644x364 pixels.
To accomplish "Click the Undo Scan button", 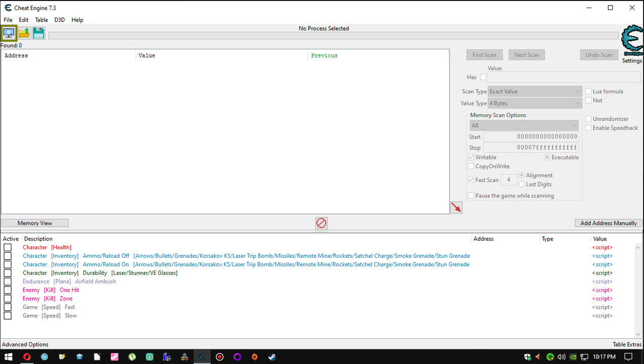I will pyautogui.click(x=599, y=55).
